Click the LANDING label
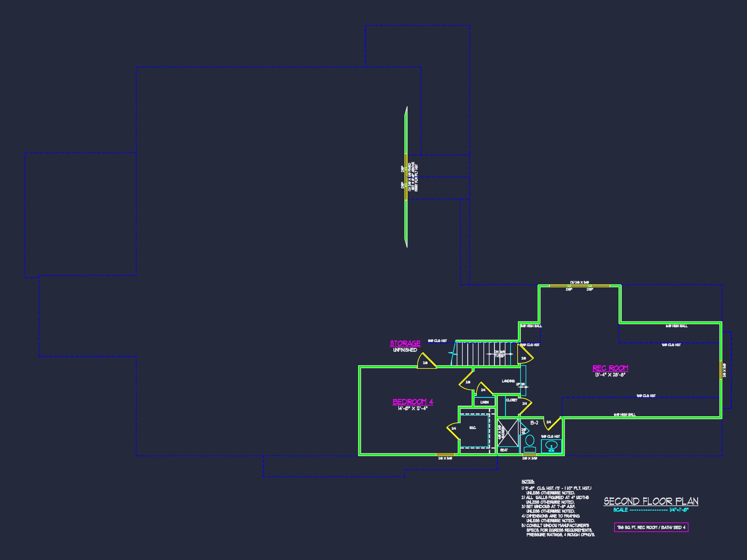747x560 pixels. pos(508,381)
